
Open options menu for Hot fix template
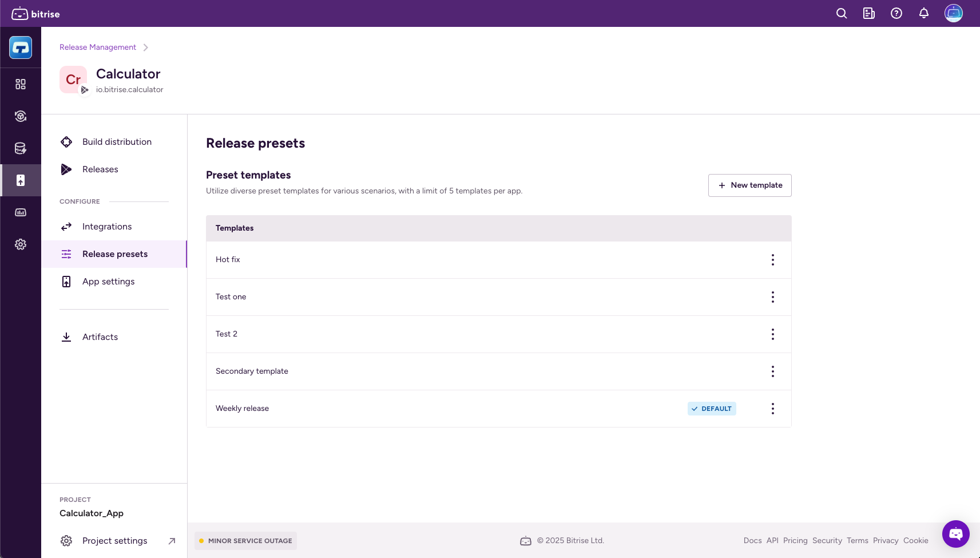(772, 260)
